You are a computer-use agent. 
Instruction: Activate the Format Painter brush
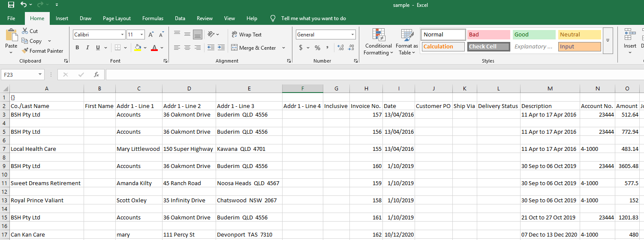click(x=42, y=51)
